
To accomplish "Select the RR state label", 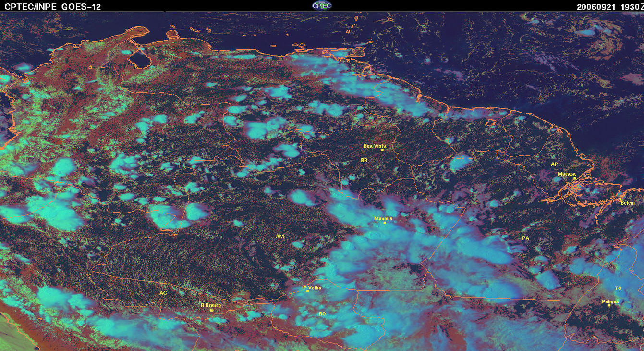I will (364, 160).
